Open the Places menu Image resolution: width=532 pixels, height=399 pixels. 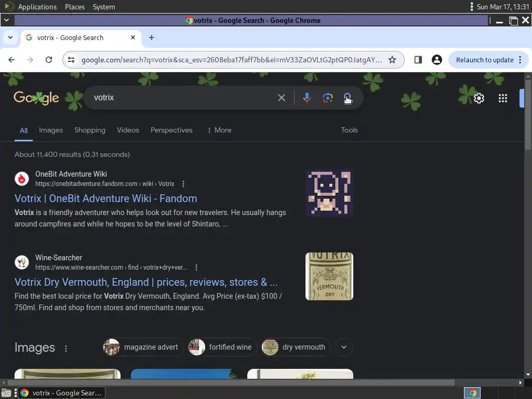click(75, 7)
